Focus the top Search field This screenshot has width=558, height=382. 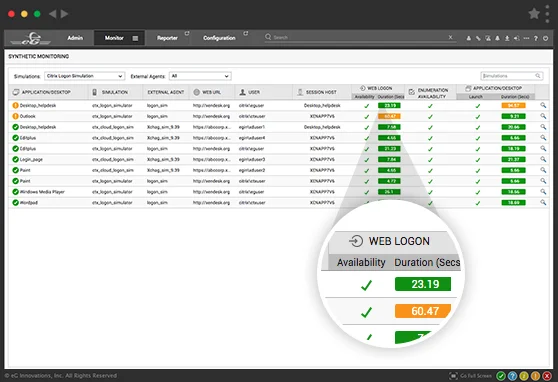click(359, 37)
